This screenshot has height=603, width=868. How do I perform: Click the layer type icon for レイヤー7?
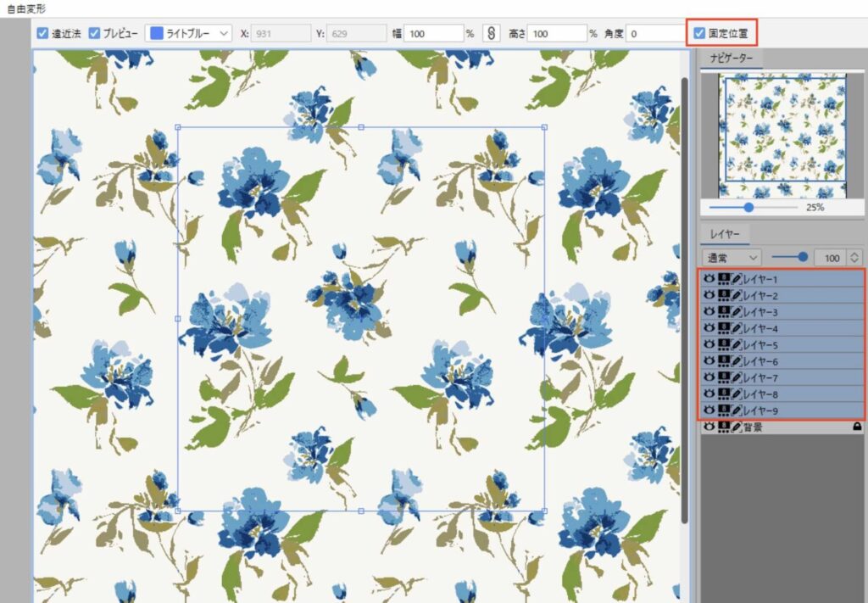pyautogui.click(x=724, y=377)
